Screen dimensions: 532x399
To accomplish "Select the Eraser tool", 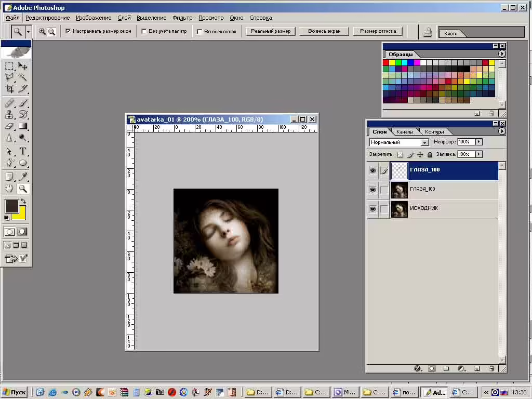I will coord(9,126).
